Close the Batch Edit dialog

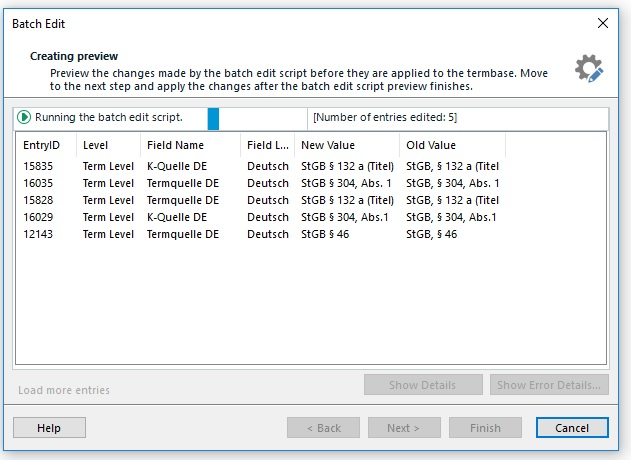coord(602,23)
